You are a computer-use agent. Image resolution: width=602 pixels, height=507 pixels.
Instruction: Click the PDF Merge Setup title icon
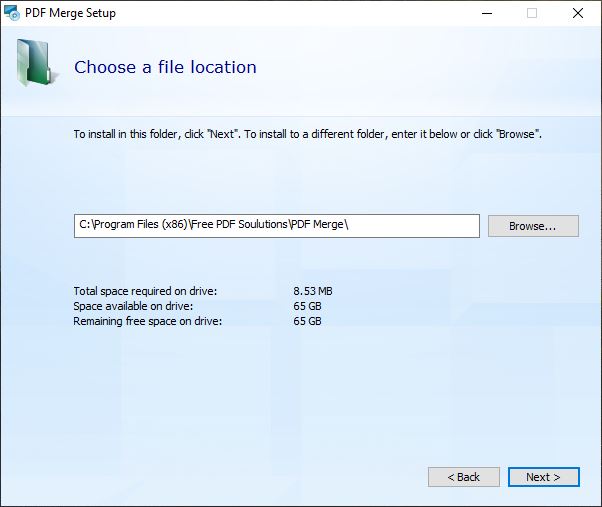click(x=12, y=13)
